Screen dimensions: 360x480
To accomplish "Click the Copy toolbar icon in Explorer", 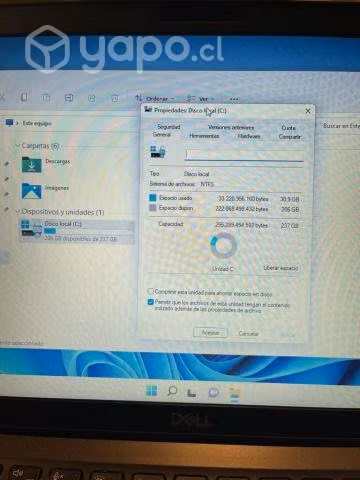I will [24, 97].
